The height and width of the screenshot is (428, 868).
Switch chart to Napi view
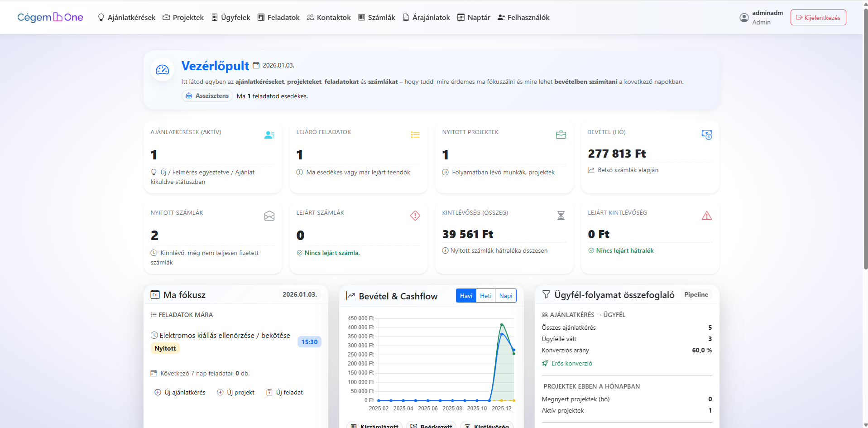coord(506,296)
